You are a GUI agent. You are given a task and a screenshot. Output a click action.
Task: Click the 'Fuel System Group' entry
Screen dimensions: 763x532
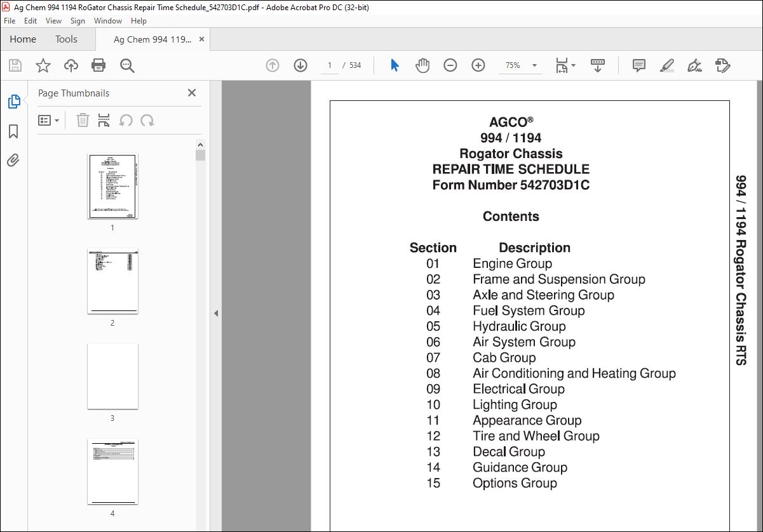529,310
